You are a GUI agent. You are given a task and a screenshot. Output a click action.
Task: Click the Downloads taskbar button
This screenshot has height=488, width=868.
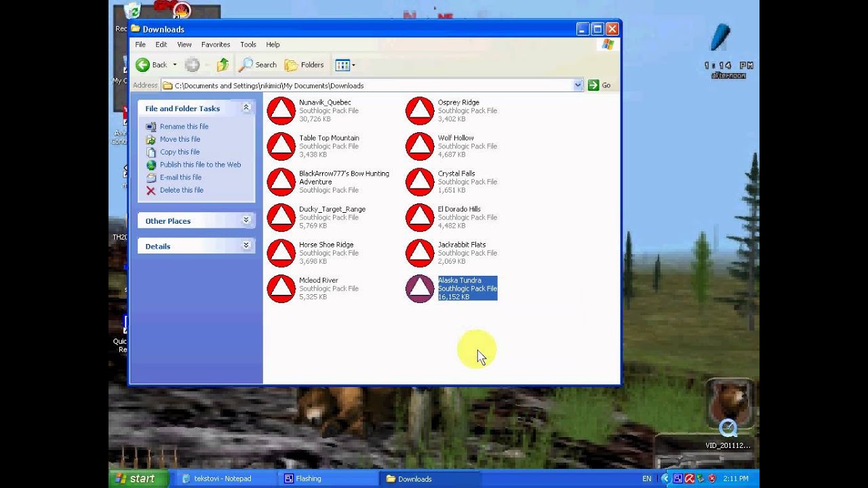[x=431, y=479]
